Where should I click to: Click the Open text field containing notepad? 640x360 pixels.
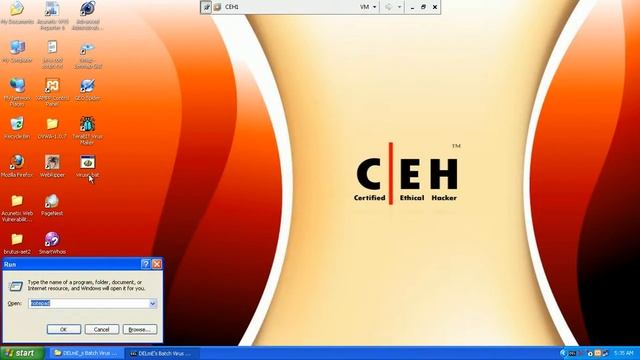(89, 303)
